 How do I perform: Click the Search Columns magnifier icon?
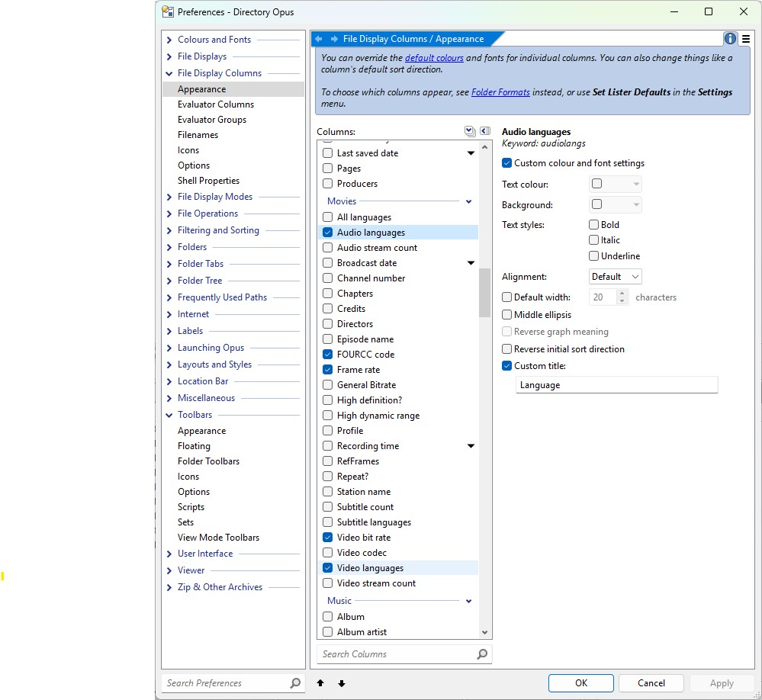tap(482, 653)
